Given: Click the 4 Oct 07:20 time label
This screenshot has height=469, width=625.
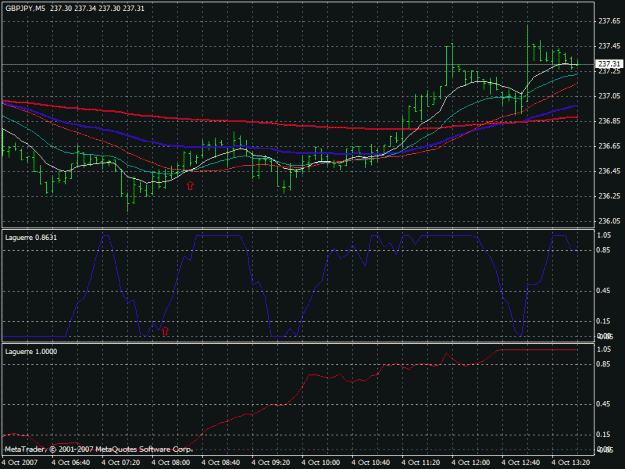Looking at the screenshot, I should click(121, 463).
